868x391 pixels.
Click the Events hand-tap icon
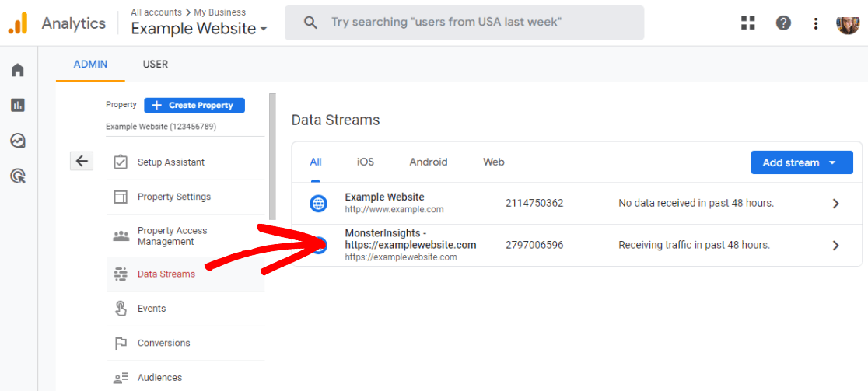coord(120,309)
